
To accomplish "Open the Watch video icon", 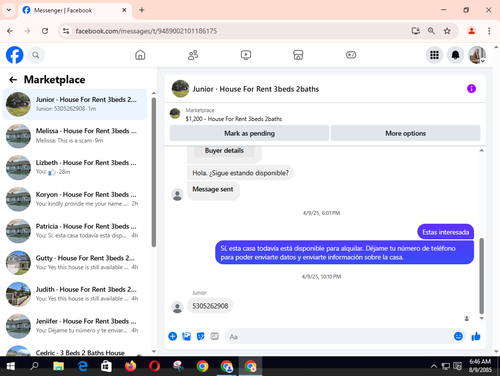I will pyautogui.click(x=246, y=55).
